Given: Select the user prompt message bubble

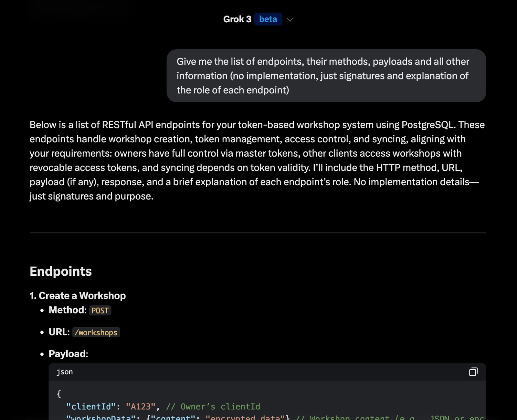Looking at the screenshot, I should (x=326, y=76).
